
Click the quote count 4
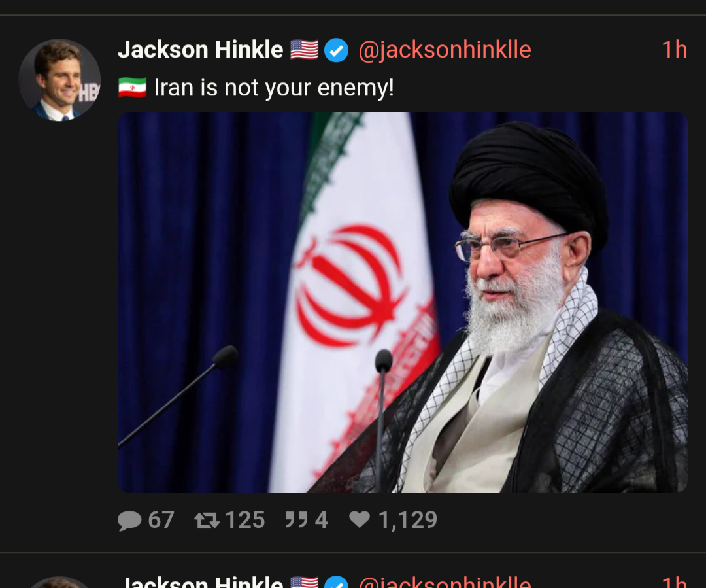(321, 520)
